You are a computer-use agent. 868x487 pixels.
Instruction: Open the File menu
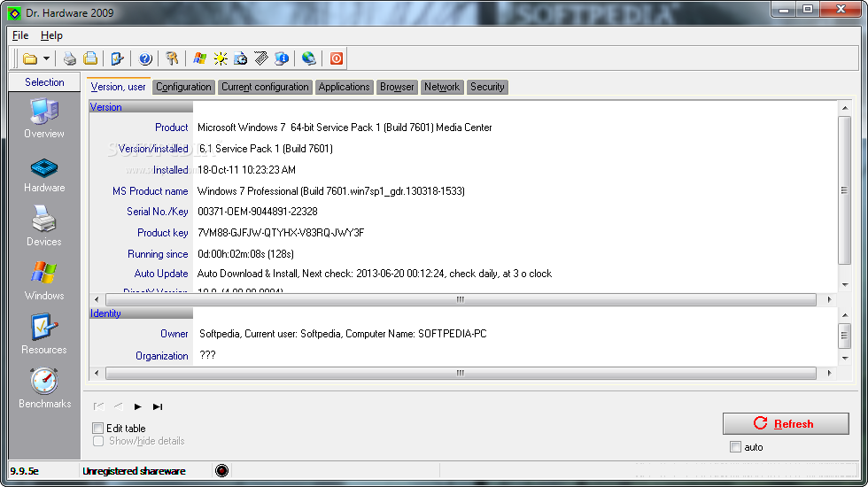pyautogui.click(x=20, y=35)
